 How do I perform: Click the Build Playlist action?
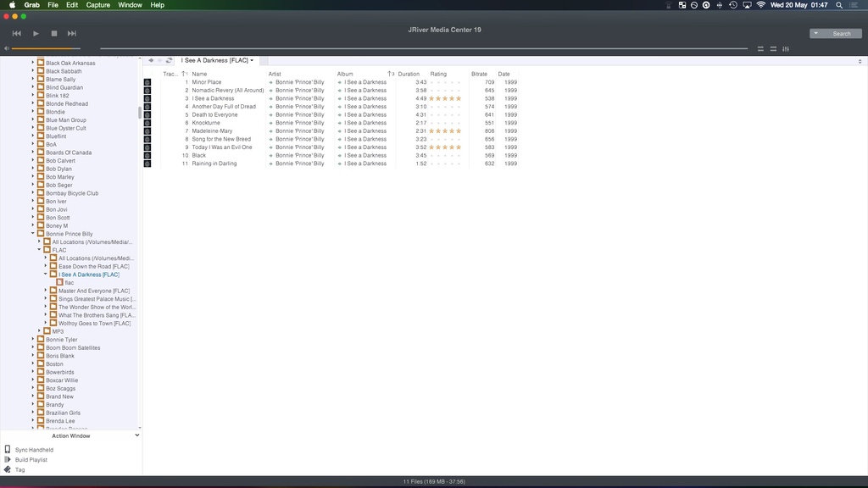pyautogui.click(x=31, y=460)
